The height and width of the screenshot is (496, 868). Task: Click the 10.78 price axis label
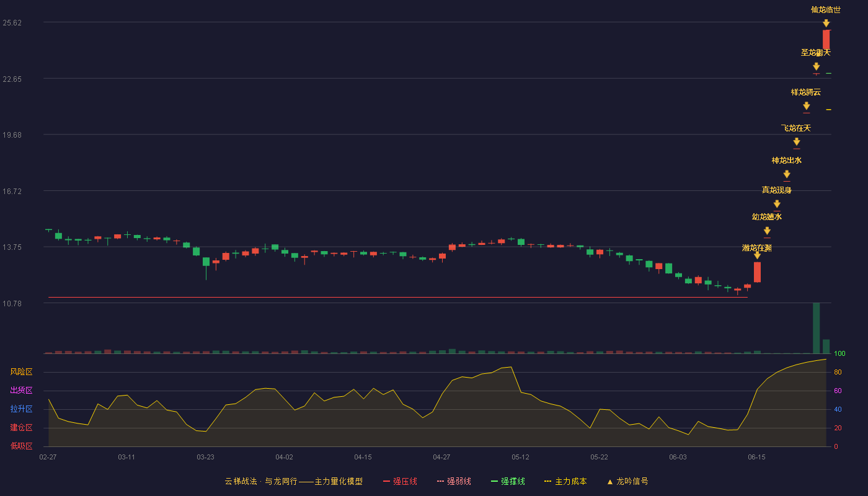click(12, 303)
